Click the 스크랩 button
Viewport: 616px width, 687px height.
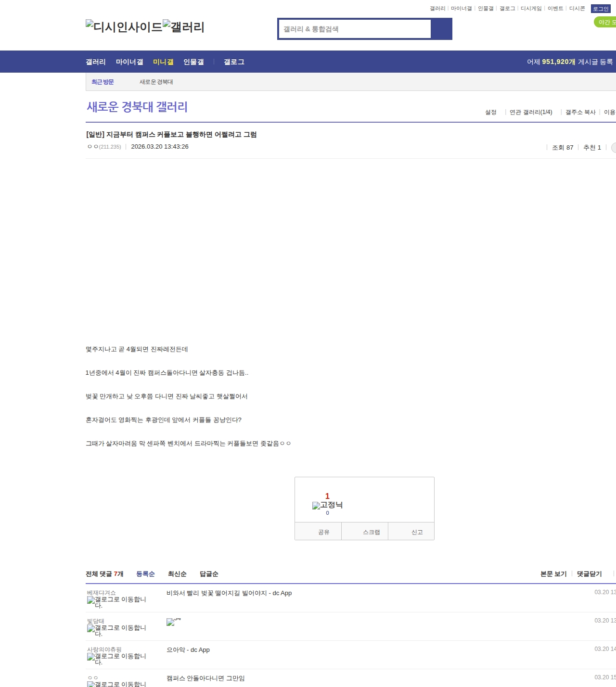(371, 532)
